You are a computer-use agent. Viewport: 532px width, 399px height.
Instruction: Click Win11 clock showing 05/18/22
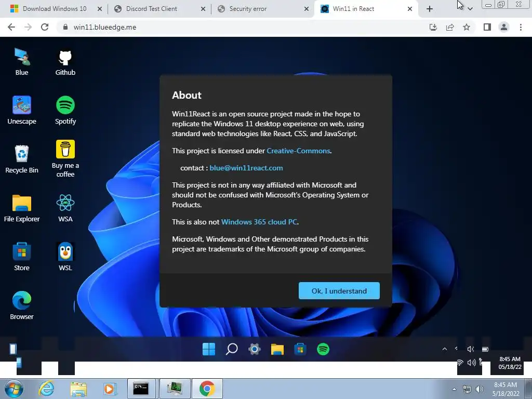coord(510,363)
